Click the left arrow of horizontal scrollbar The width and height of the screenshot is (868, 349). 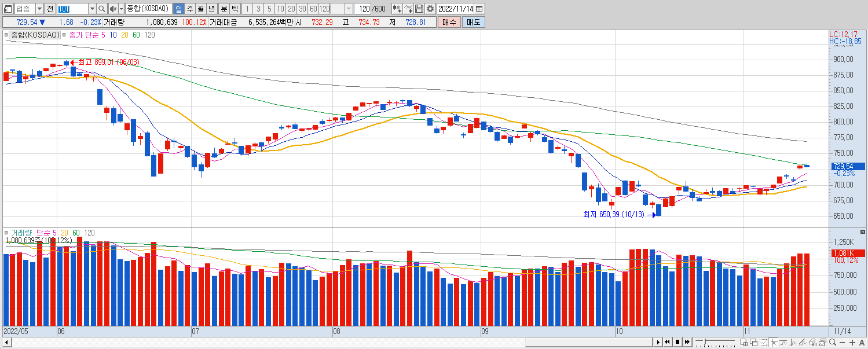[7, 343]
